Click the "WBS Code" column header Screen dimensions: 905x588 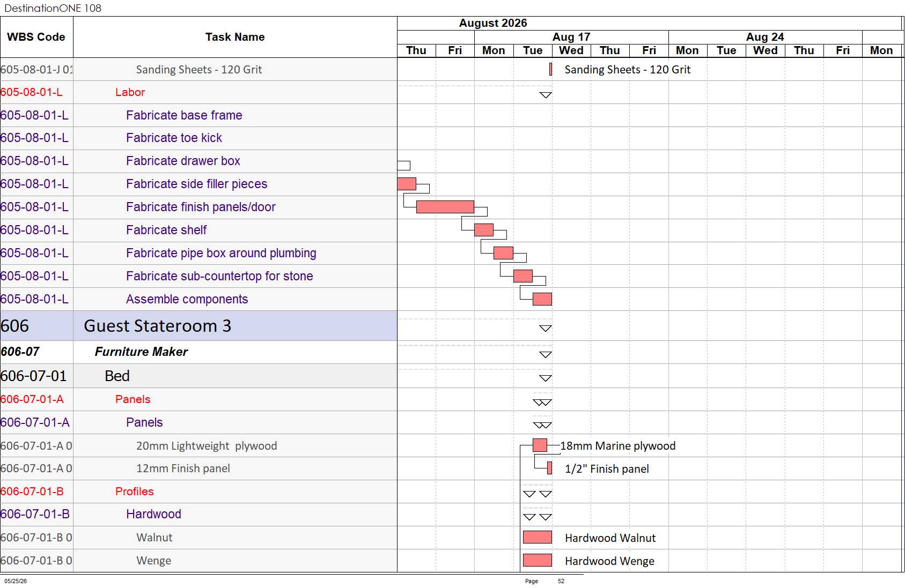click(x=36, y=37)
